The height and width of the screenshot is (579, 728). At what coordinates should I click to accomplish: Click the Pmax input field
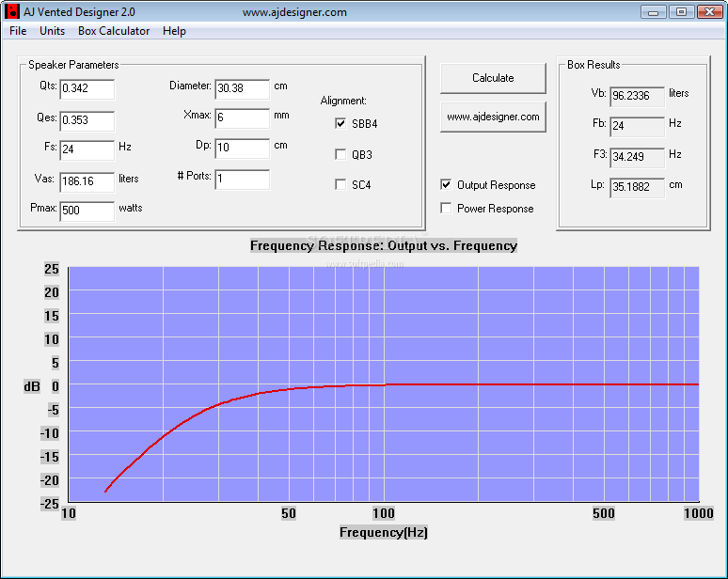(x=87, y=211)
